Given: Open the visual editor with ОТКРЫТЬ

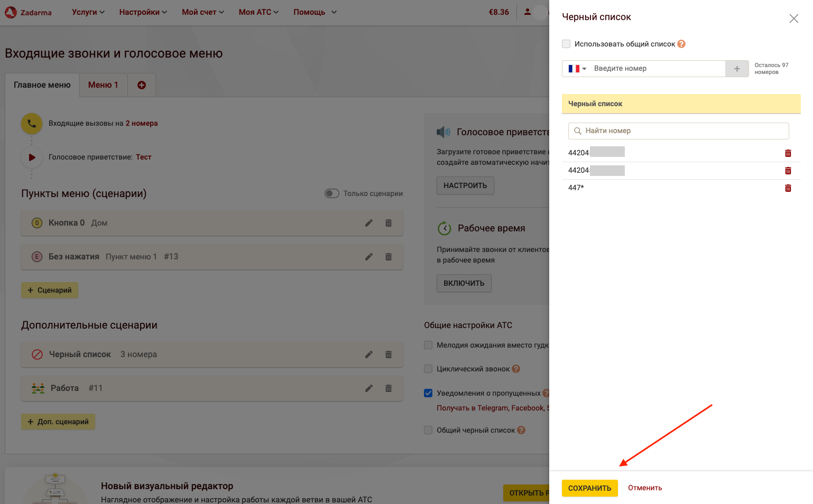Looking at the screenshot, I should tap(526, 493).
